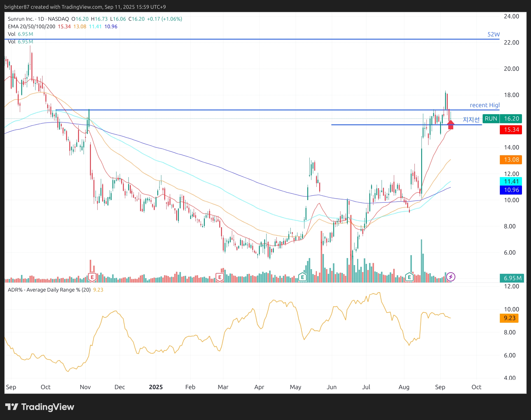Select the red up arrow marker on chart

pyautogui.click(x=451, y=124)
